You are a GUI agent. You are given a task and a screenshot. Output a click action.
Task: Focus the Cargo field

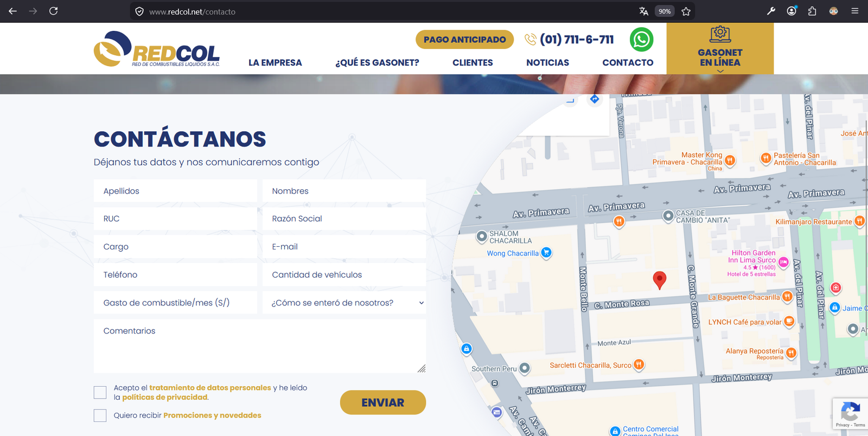[x=175, y=247]
